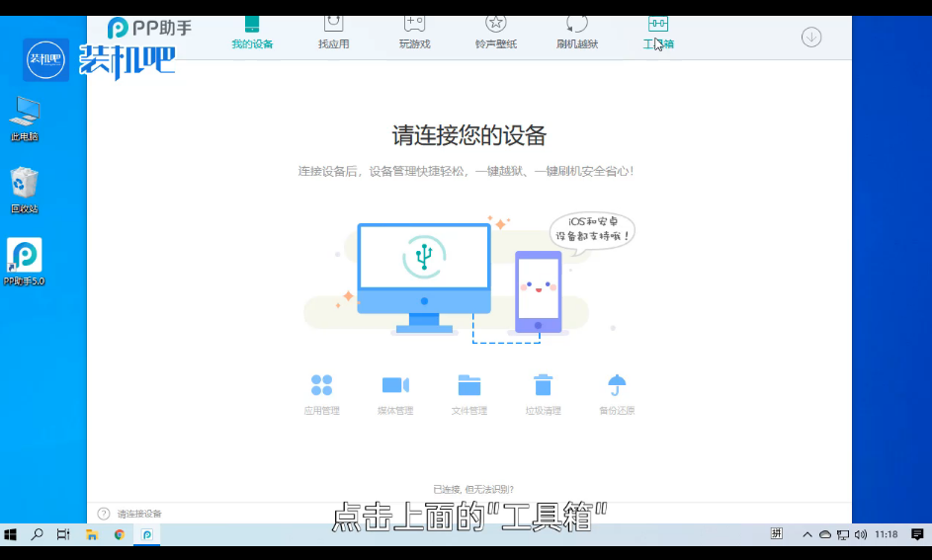Click the volume icon in system tray

click(860, 534)
